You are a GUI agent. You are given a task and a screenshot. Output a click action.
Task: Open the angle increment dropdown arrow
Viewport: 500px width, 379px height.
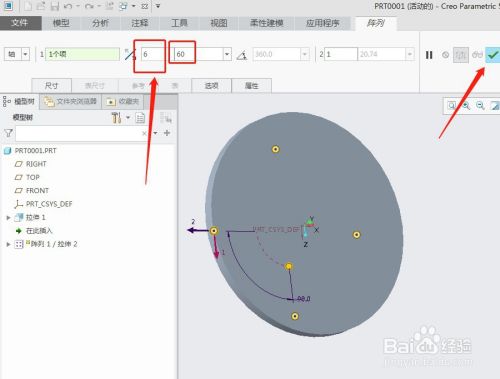(x=227, y=54)
